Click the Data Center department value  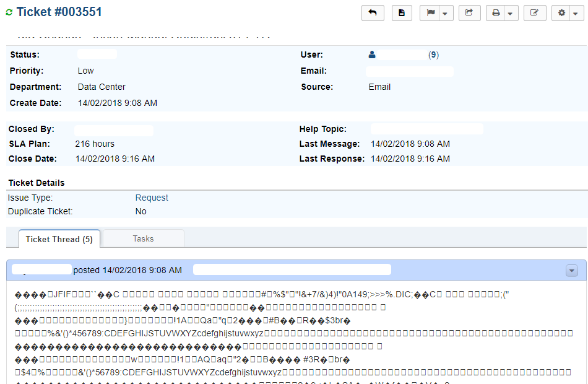[102, 87]
